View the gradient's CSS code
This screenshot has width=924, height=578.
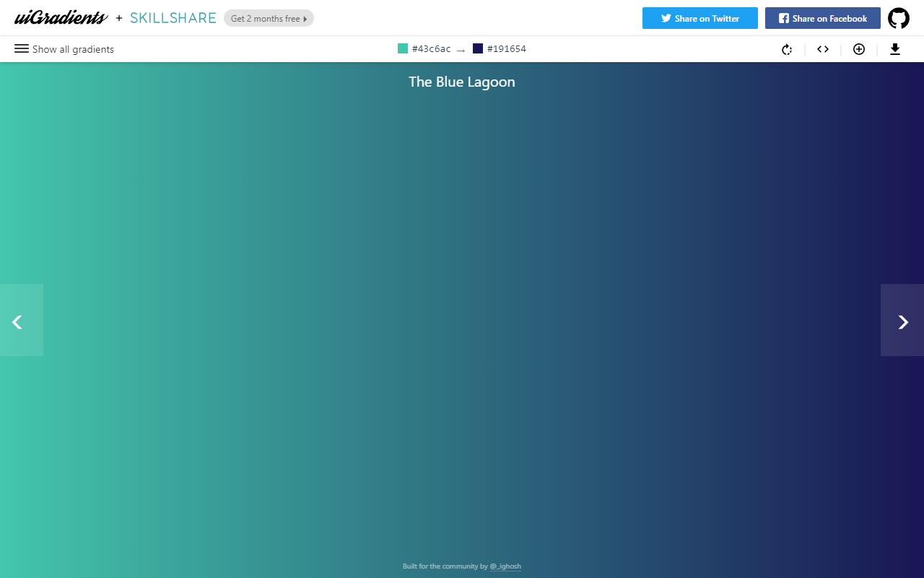[x=822, y=49]
